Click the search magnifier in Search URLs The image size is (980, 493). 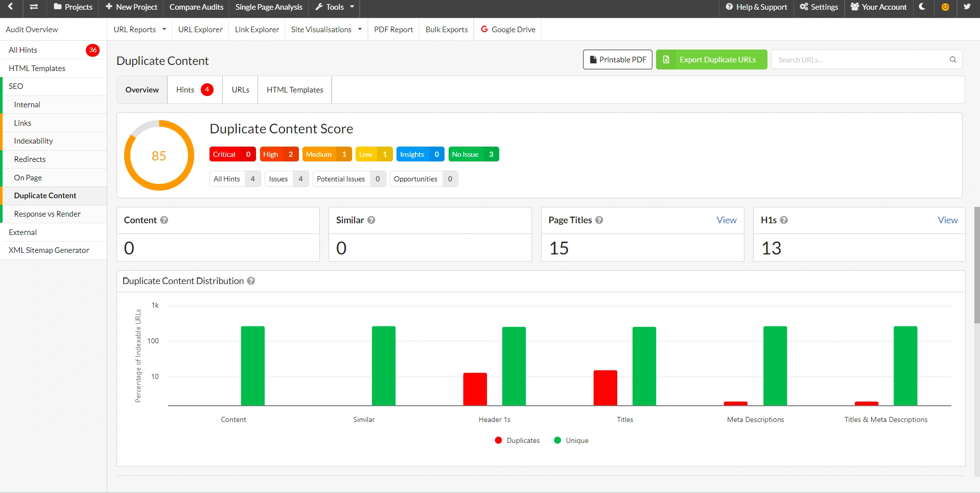point(952,59)
